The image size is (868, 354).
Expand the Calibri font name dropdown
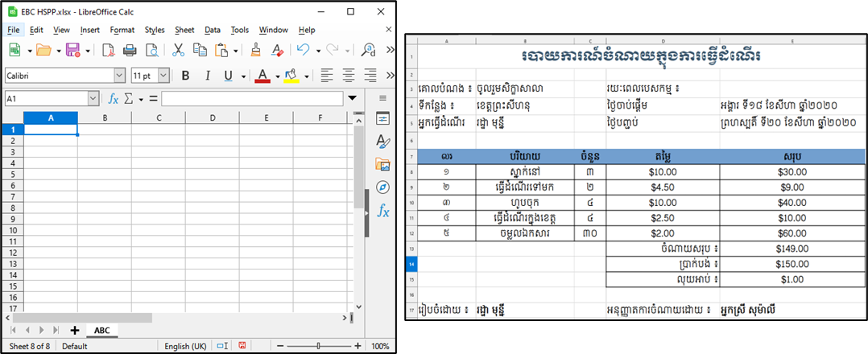120,76
